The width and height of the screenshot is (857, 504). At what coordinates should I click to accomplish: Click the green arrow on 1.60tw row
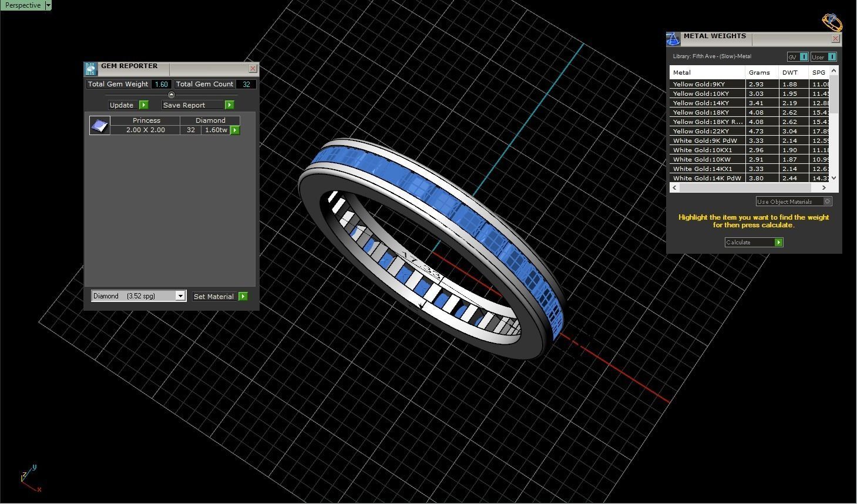point(235,130)
